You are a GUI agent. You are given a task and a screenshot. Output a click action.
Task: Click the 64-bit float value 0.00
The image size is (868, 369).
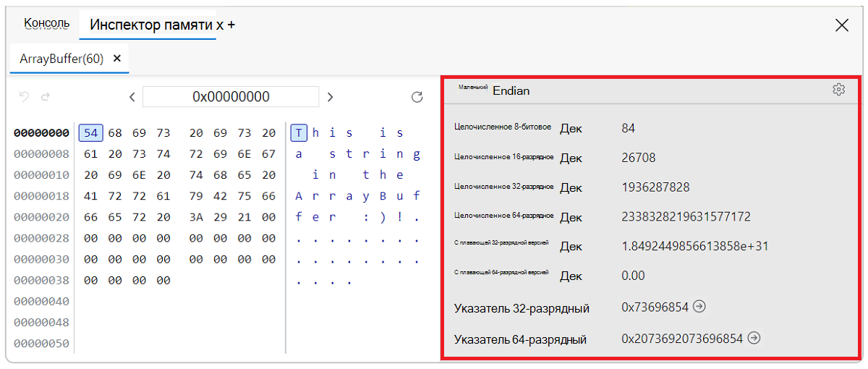[633, 276]
